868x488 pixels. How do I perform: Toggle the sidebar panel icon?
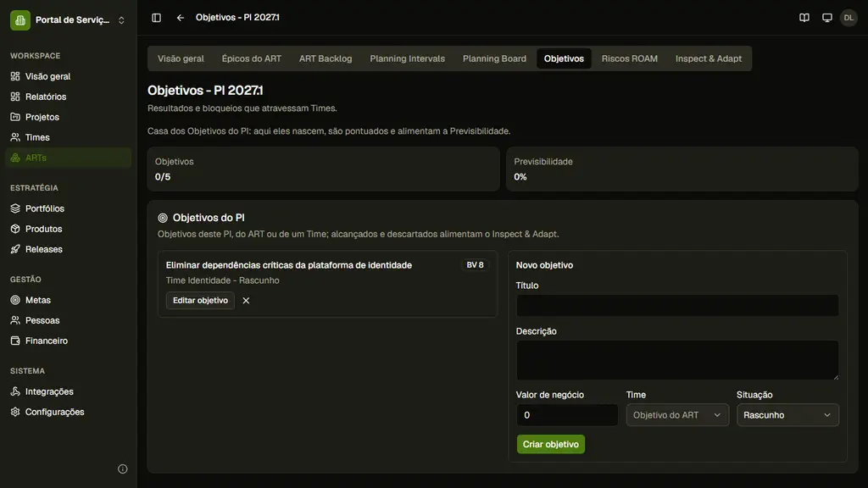coord(156,18)
